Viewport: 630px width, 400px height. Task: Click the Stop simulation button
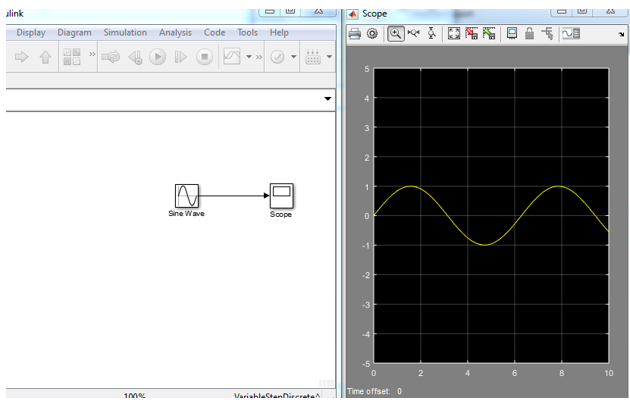(203, 58)
